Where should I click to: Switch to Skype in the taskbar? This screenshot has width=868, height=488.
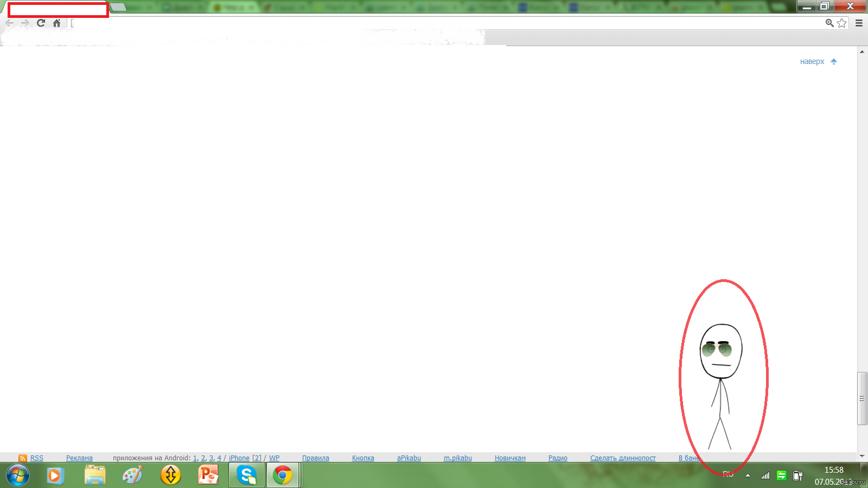[x=247, y=476]
